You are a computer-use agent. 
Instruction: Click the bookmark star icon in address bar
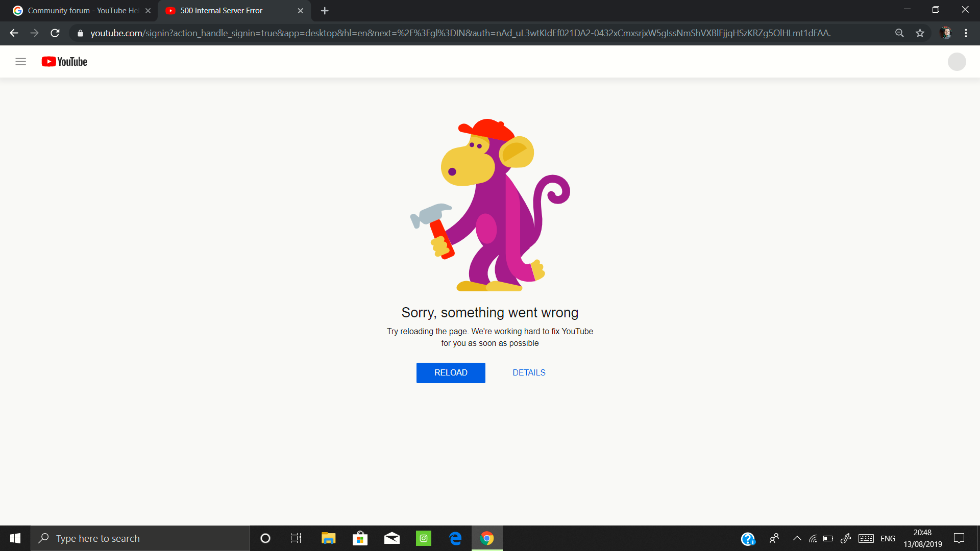(921, 33)
